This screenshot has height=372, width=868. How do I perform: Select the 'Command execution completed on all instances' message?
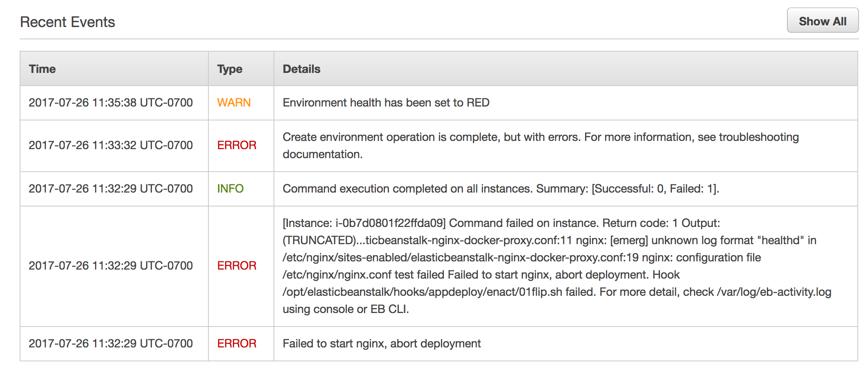pos(501,188)
